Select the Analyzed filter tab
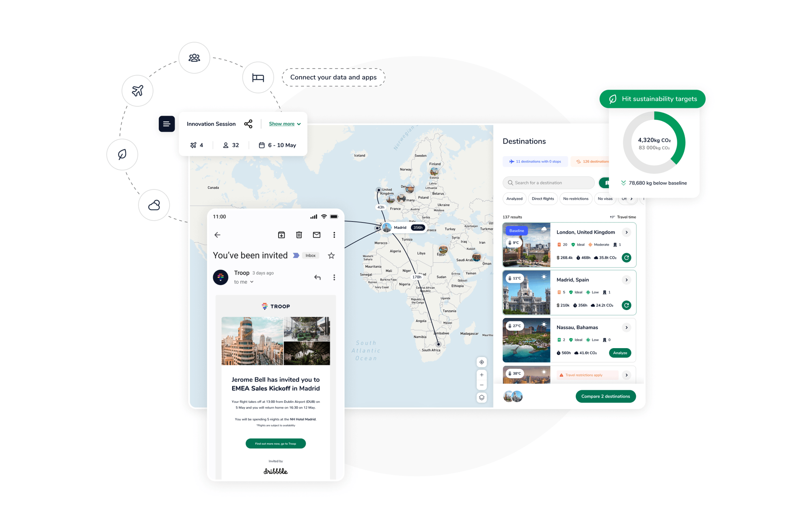 point(514,199)
